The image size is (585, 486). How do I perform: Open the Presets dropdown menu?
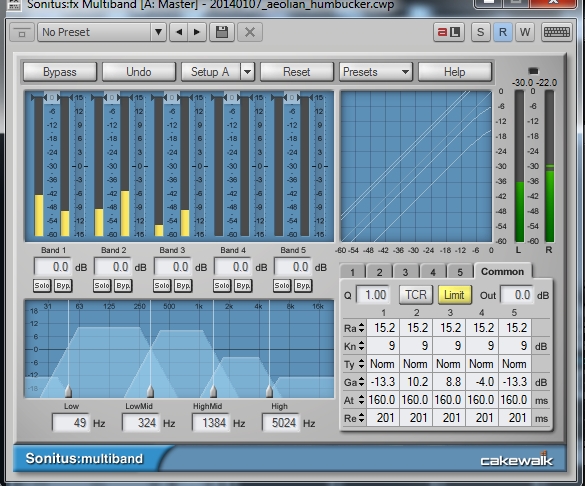tap(376, 72)
